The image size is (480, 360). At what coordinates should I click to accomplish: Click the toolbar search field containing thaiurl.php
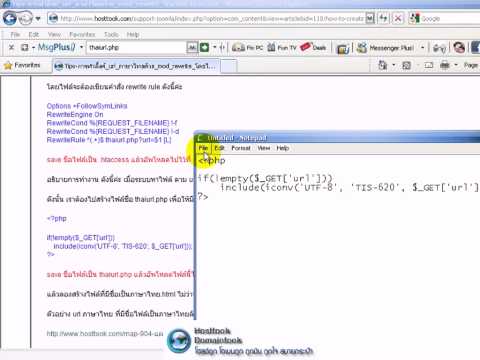click(137, 47)
